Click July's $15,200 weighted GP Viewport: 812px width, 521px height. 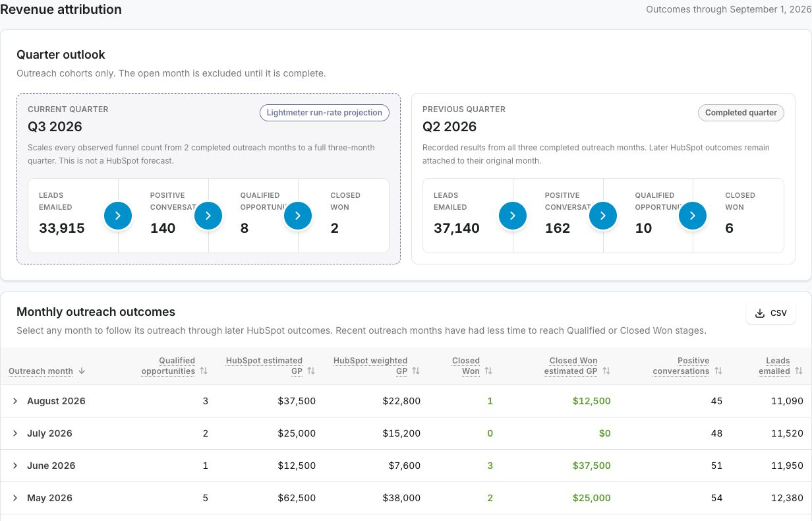[x=401, y=433]
